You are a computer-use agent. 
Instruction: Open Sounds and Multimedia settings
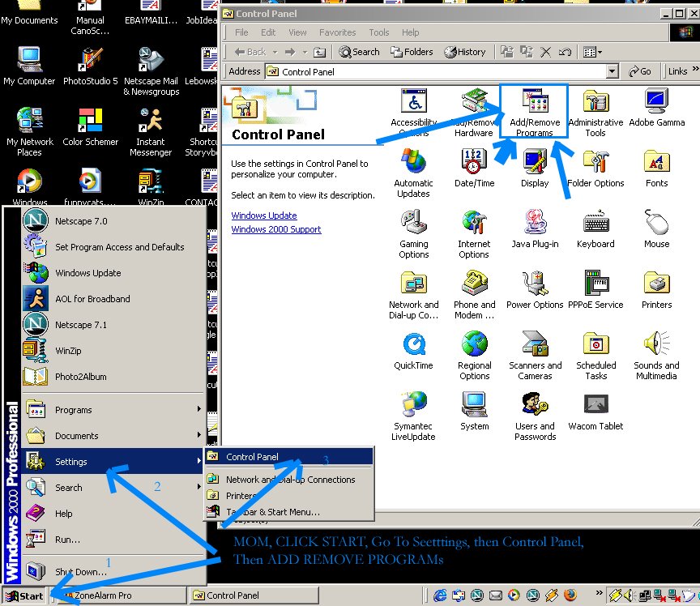point(656,356)
